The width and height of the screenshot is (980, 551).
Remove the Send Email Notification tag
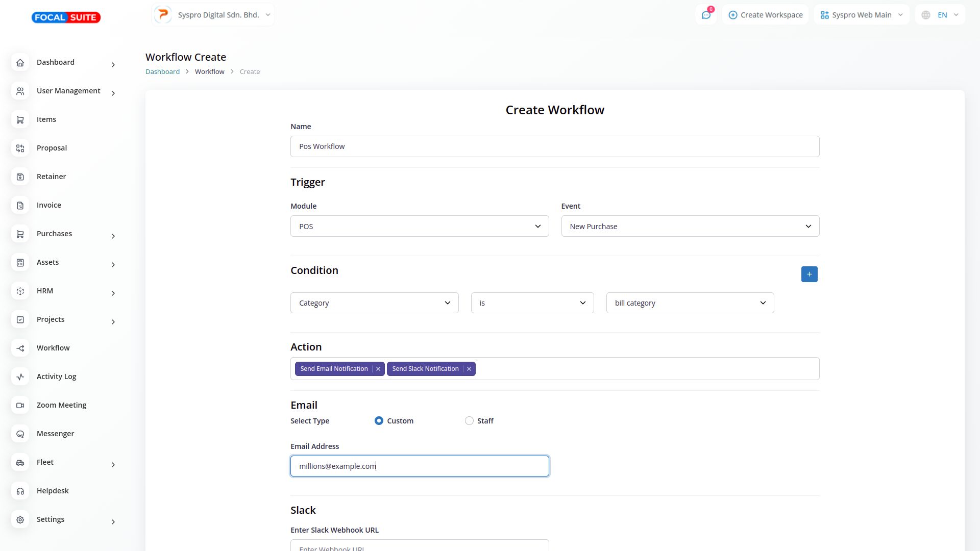(x=378, y=369)
